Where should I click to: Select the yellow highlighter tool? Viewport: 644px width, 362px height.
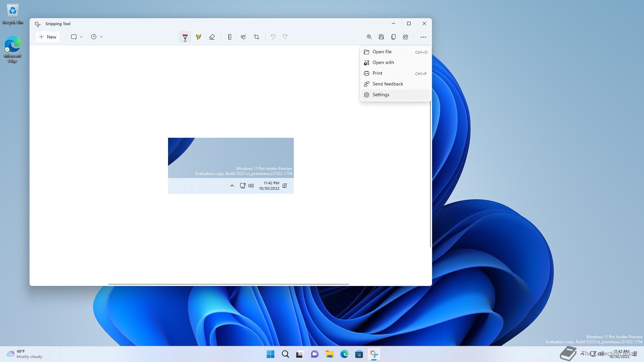pyautogui.click(x=199, y=37)
